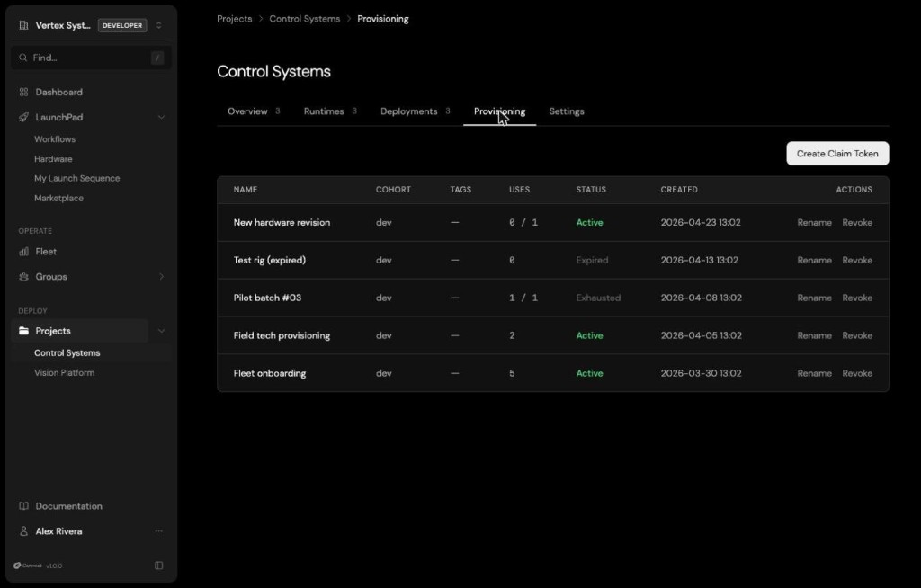
Task: Click the CREATED column header
Action: (679, 190)
